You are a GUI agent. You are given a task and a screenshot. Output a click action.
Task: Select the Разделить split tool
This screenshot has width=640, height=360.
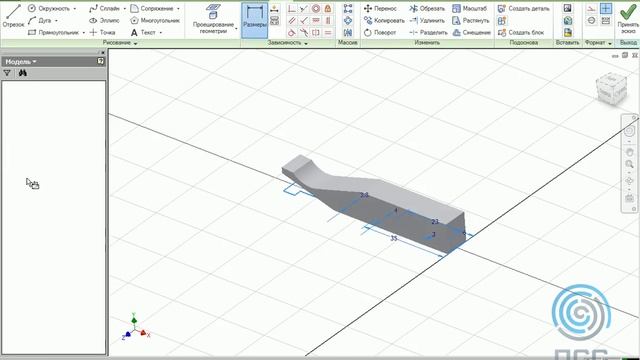428,32
